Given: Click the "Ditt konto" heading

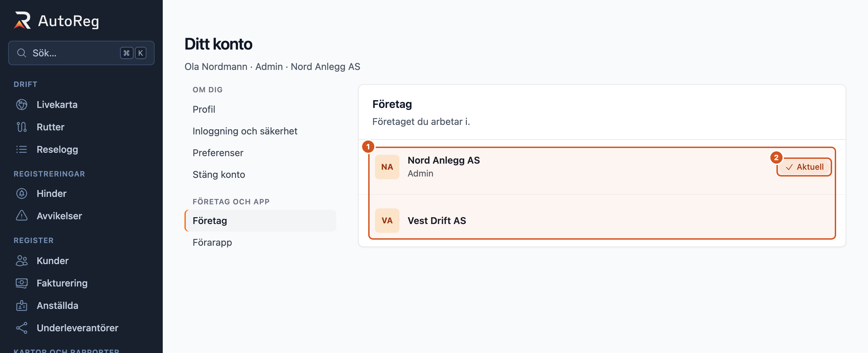Looking at the screenshot, I should tap(218, 44).
